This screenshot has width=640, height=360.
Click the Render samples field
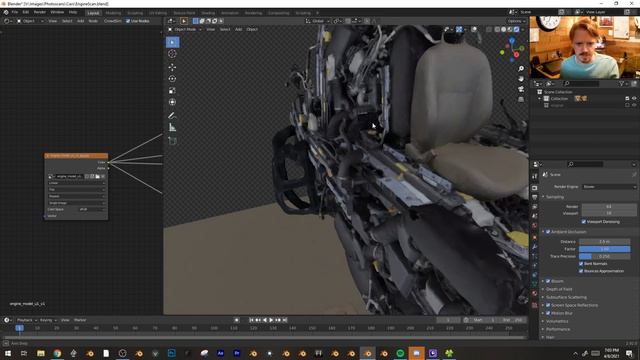tap(609, 207)
